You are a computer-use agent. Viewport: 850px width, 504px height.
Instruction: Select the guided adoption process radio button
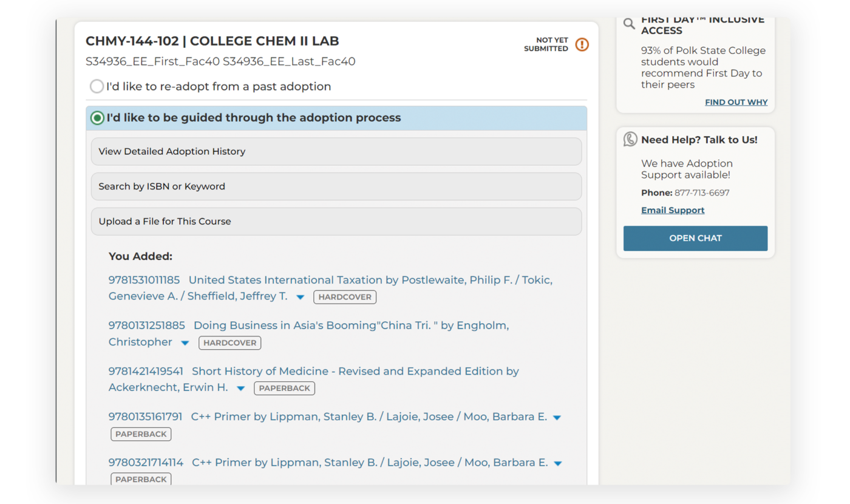97,118
